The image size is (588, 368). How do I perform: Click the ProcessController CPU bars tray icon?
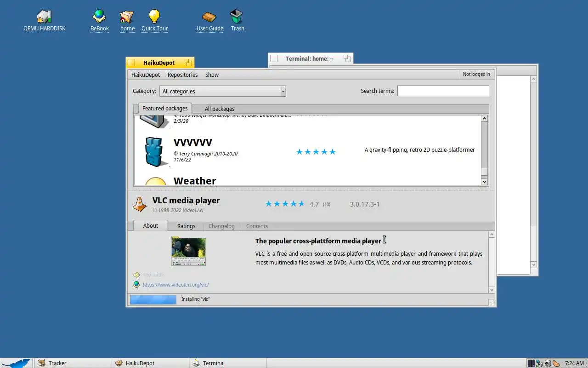531,363
